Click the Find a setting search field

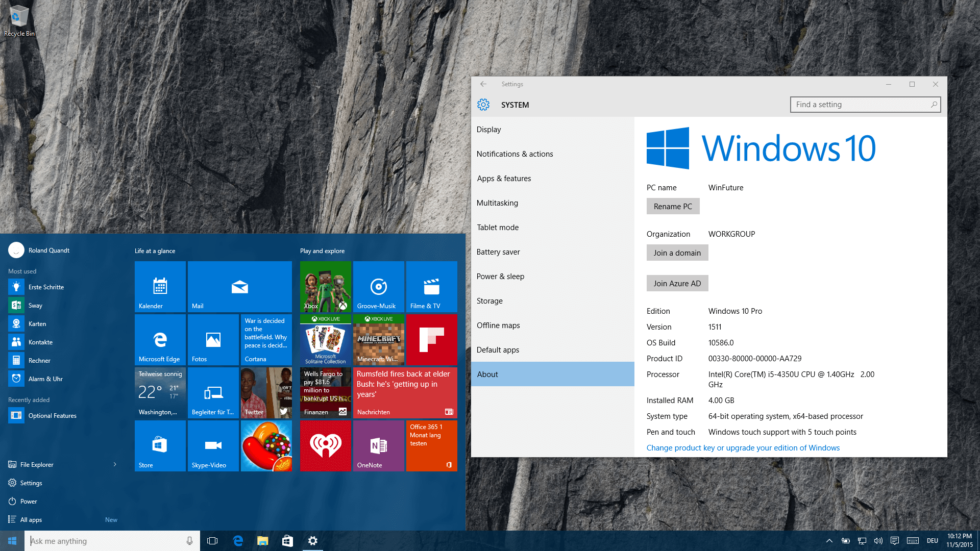(860, 105)
